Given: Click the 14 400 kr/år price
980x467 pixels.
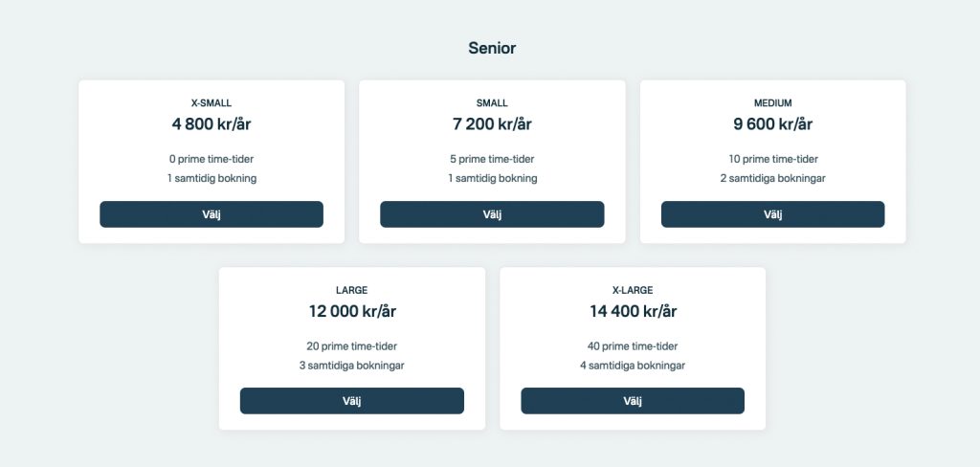Looking at the screenshot, I should (x=633, y=310).
